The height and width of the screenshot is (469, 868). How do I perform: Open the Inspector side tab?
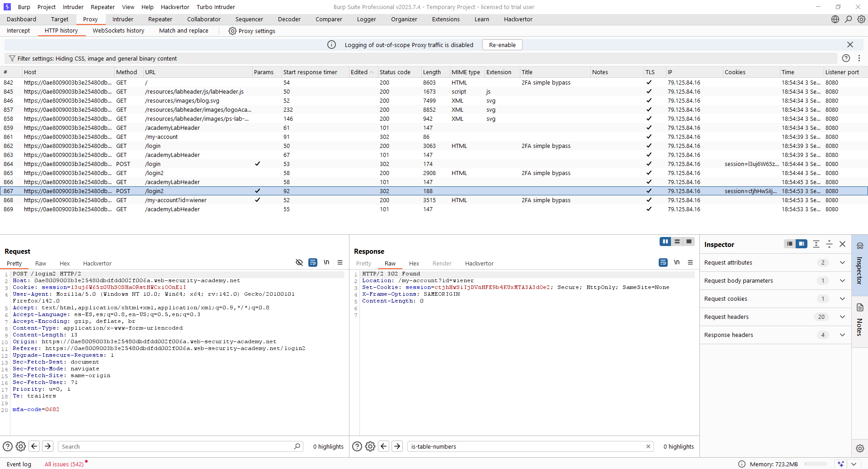860,265
